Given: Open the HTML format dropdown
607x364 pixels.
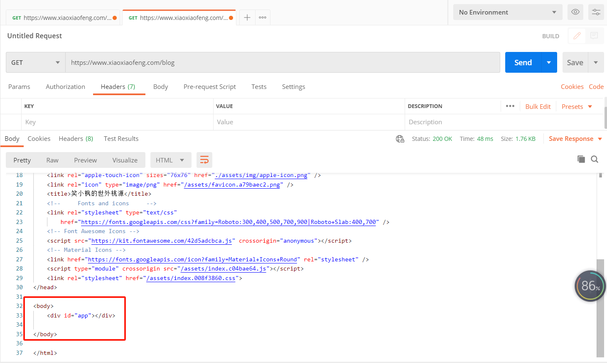Looking at the screenshot, I should (x=170, y=160).
